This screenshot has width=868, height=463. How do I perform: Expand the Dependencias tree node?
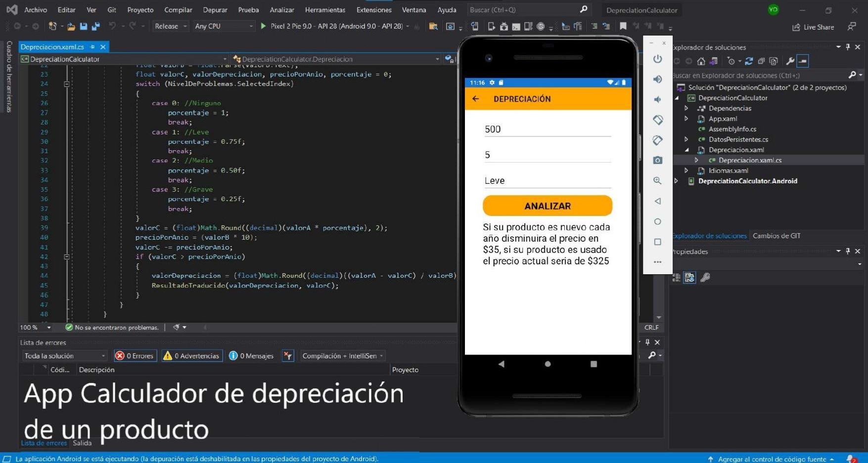click(x=686, y=108)
